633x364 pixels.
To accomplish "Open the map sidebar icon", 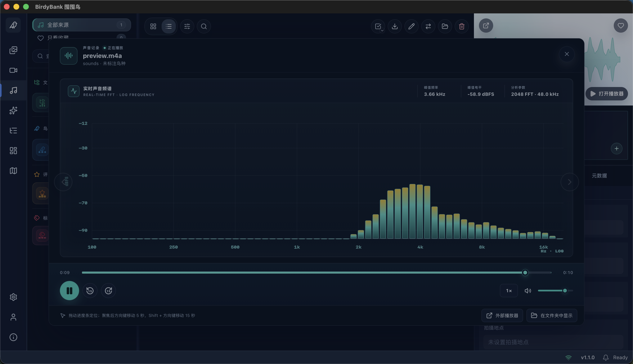I will pyautogui.click(x=13, y=171).
